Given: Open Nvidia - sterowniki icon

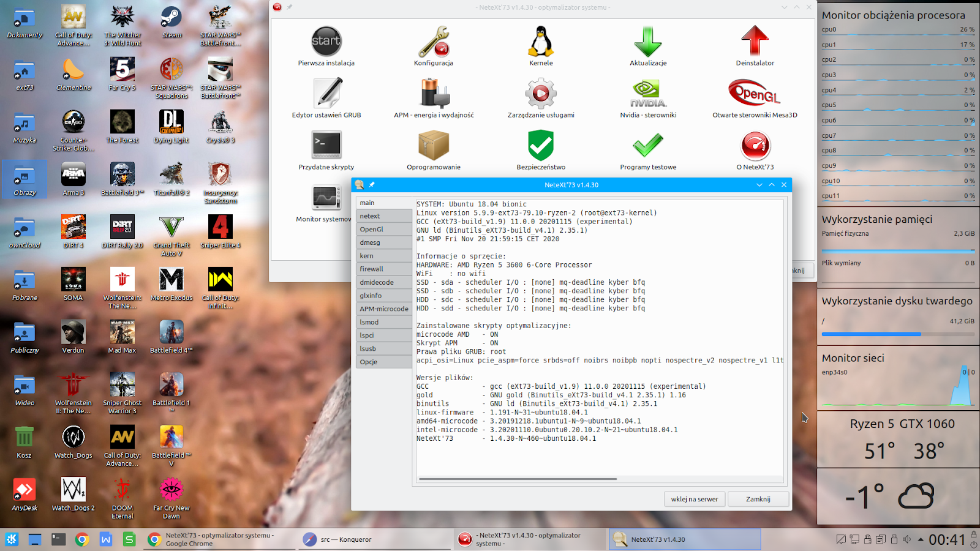Looking at the screenshot, I should pyautogui.click(x=648, y=94).
